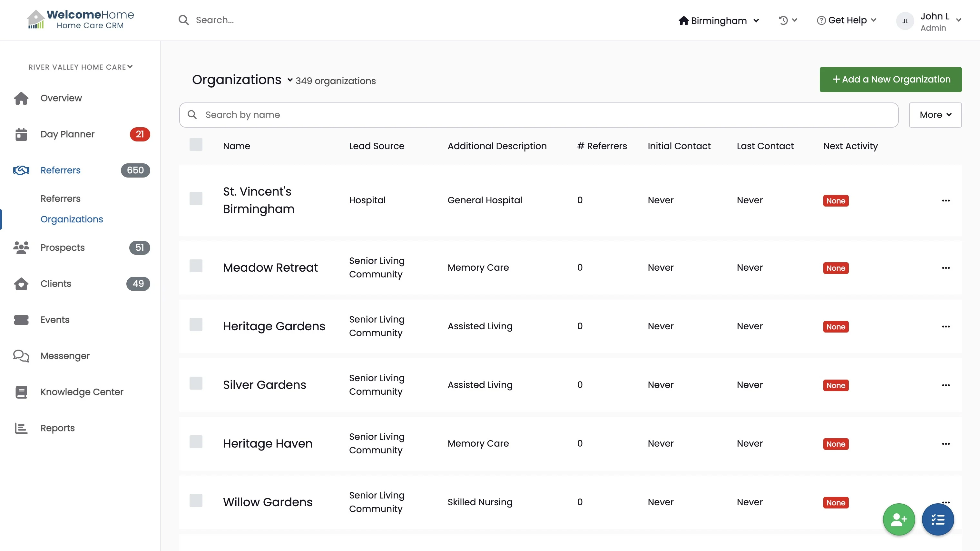
Task: Tick the Meadow Retreat row checkbox
Action: point(196,266)
